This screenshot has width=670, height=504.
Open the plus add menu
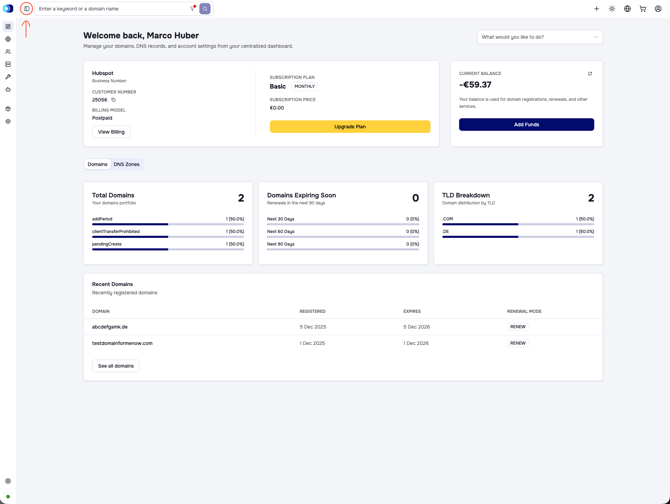pos(597,9)
